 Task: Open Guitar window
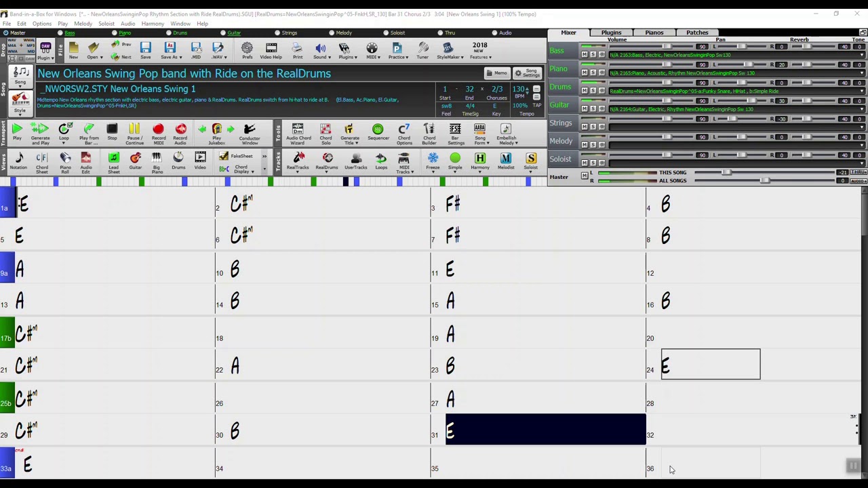135,161
